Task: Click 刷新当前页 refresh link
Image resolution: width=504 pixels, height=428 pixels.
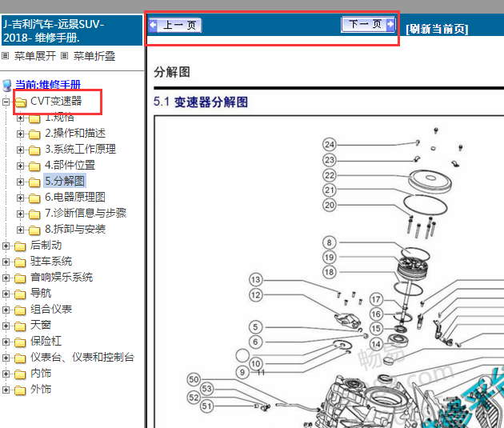Action: [437, 29]
